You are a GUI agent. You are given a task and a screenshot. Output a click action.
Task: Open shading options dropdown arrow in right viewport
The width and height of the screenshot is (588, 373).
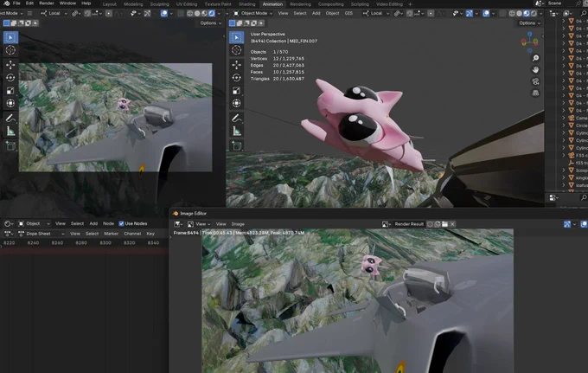point(540,13)
